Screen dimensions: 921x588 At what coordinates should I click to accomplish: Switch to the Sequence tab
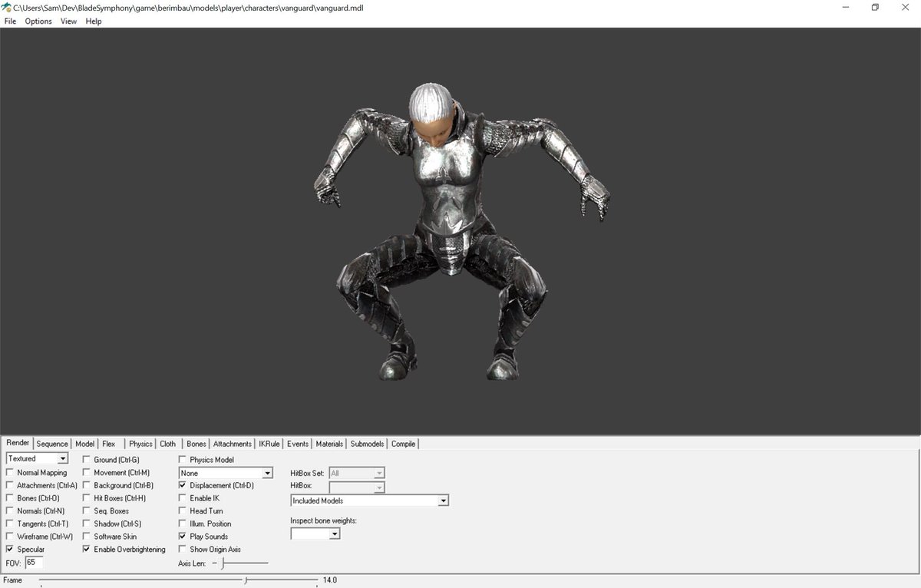(52, 444)
